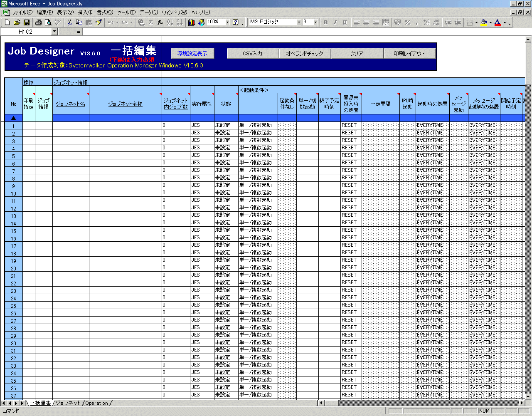The image size is (532, 416).
Task: Expand the font name dropdown
Action: tap(299, 22)
